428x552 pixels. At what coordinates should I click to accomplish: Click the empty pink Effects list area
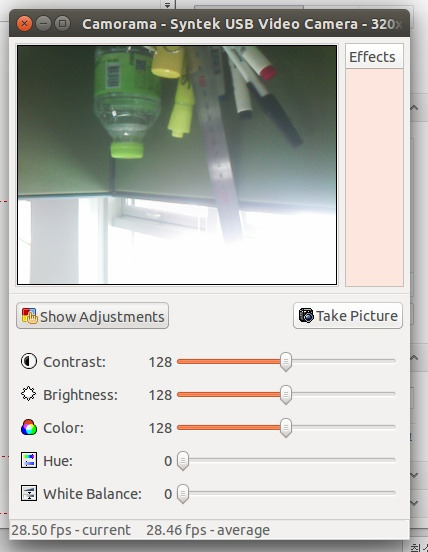tap(374, 177)
